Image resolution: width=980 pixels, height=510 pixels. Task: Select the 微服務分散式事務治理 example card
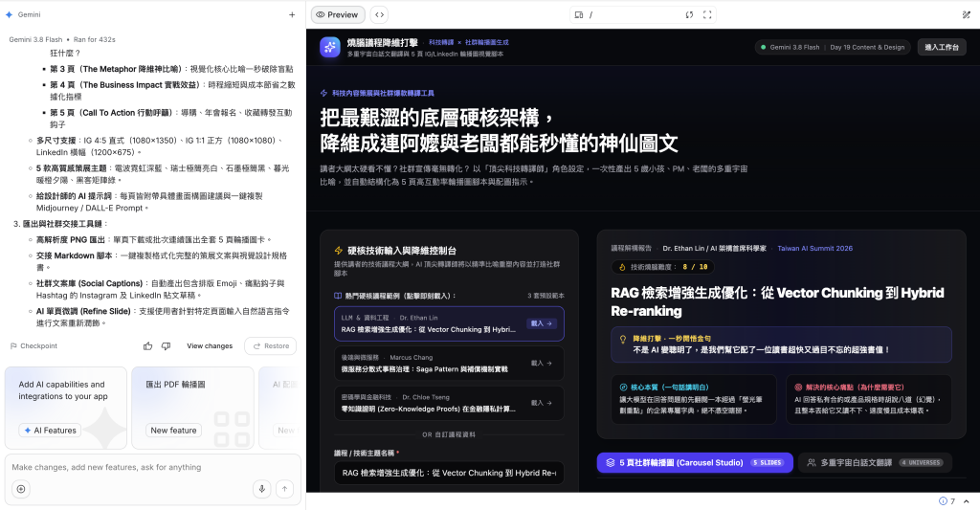coord(449,364)
